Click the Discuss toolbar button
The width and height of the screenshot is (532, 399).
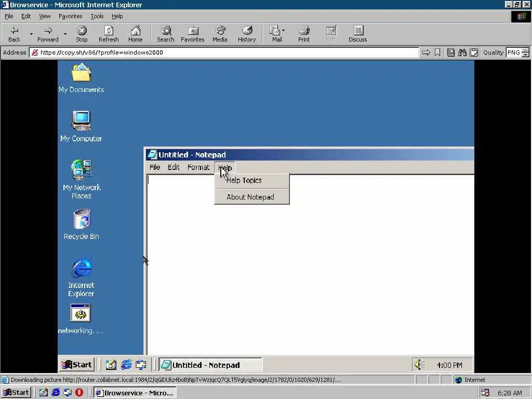point(357,34)
